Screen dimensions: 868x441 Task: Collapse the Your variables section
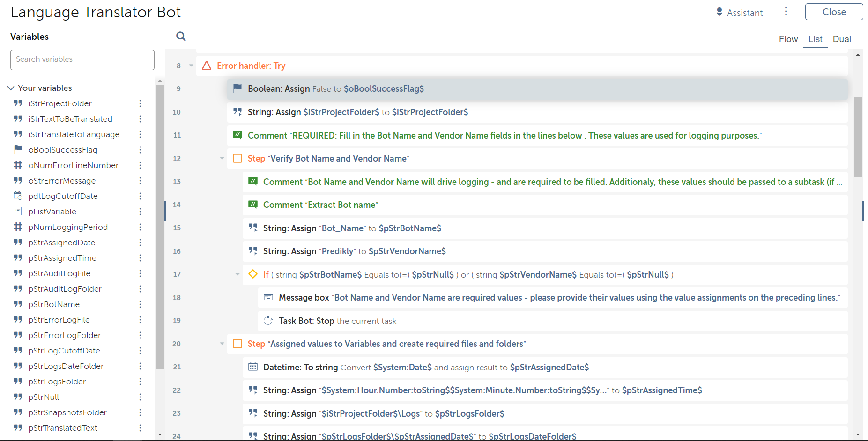(11, 88)
